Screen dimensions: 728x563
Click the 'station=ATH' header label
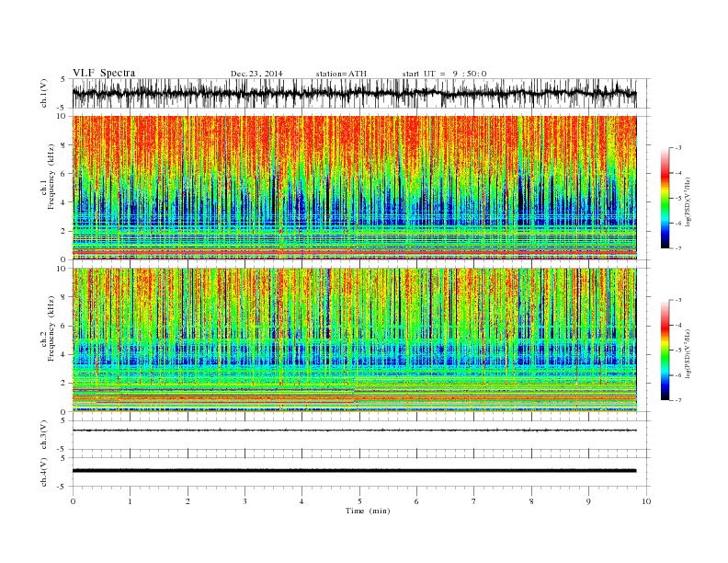(x=341, y=74)
